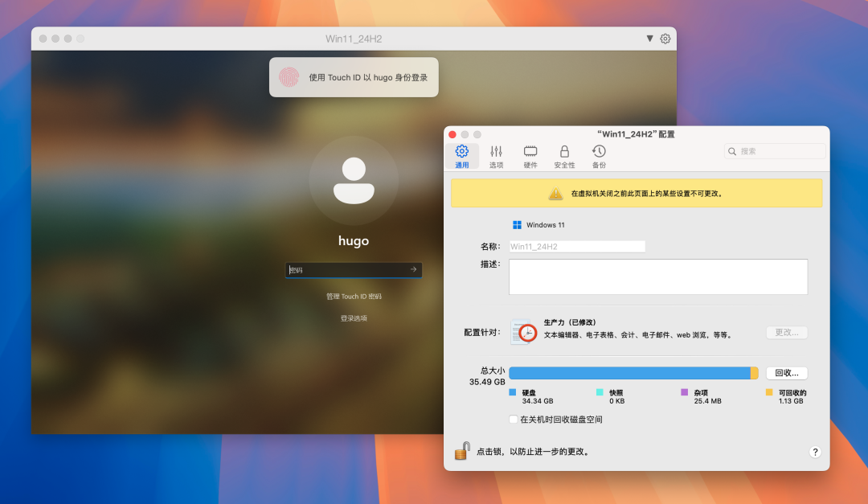Click the yellow warning triangle icon
This screenshot has height=504, width=868.
(x=555, y=193)
